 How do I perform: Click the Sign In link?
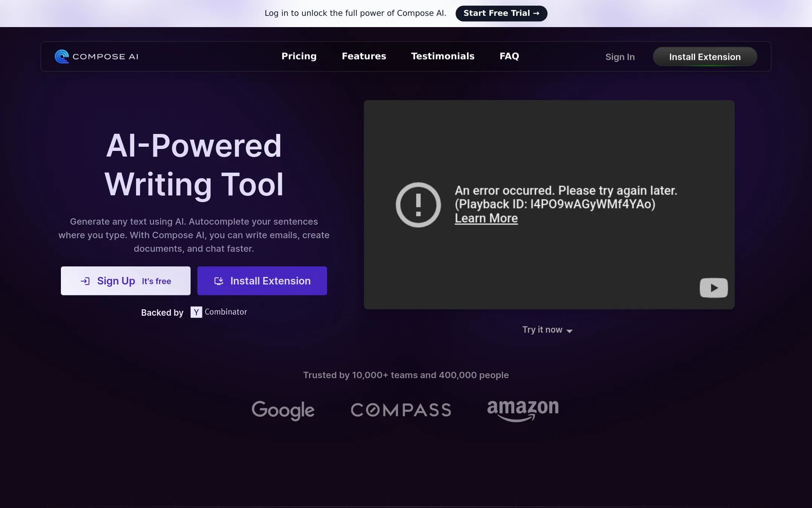click(620, 57)
